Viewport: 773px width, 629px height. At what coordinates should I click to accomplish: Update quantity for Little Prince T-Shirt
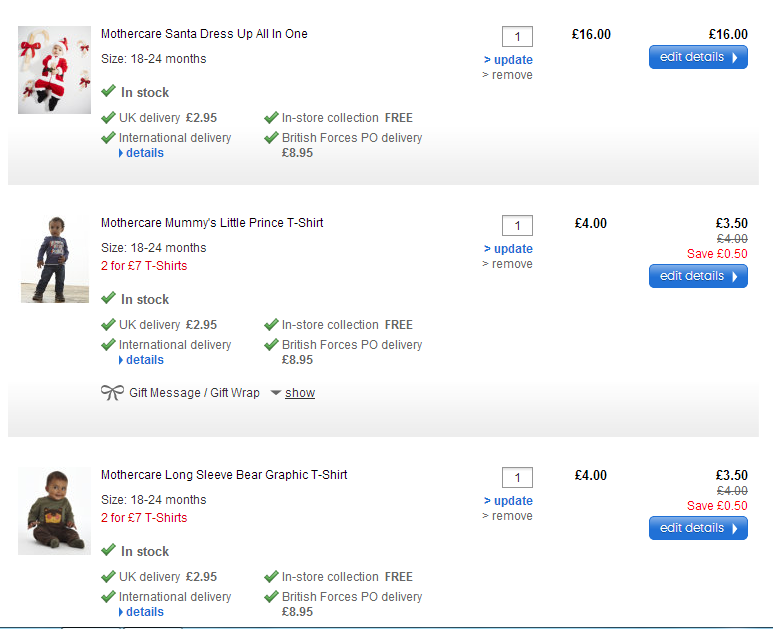[x=512, y=249]
